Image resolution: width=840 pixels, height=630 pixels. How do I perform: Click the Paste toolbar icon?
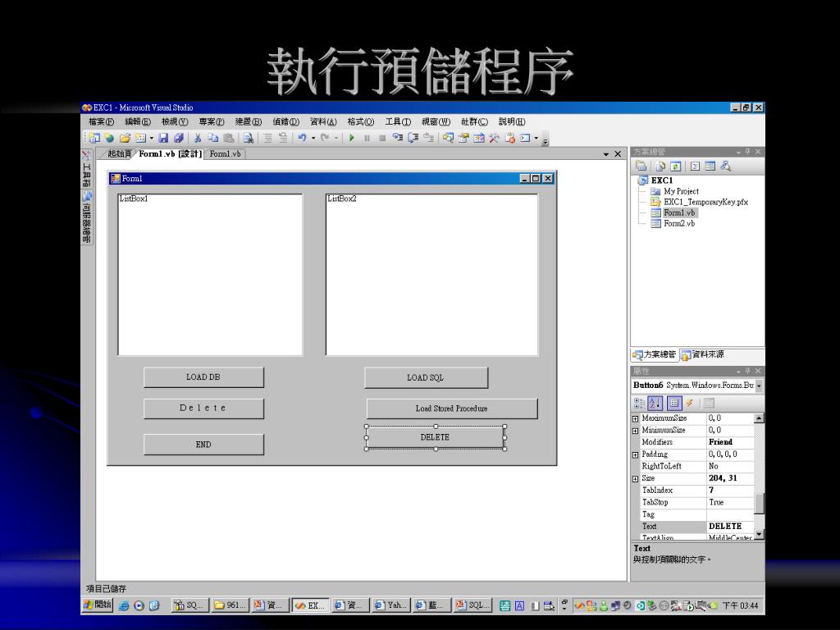228,138
